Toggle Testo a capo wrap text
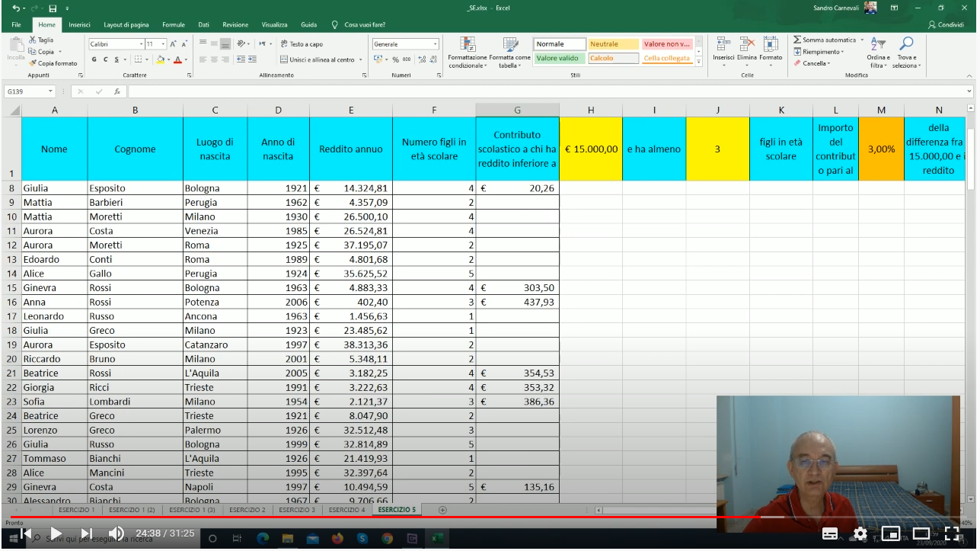This screenshot has height=551, width=980. click(302, 44)
